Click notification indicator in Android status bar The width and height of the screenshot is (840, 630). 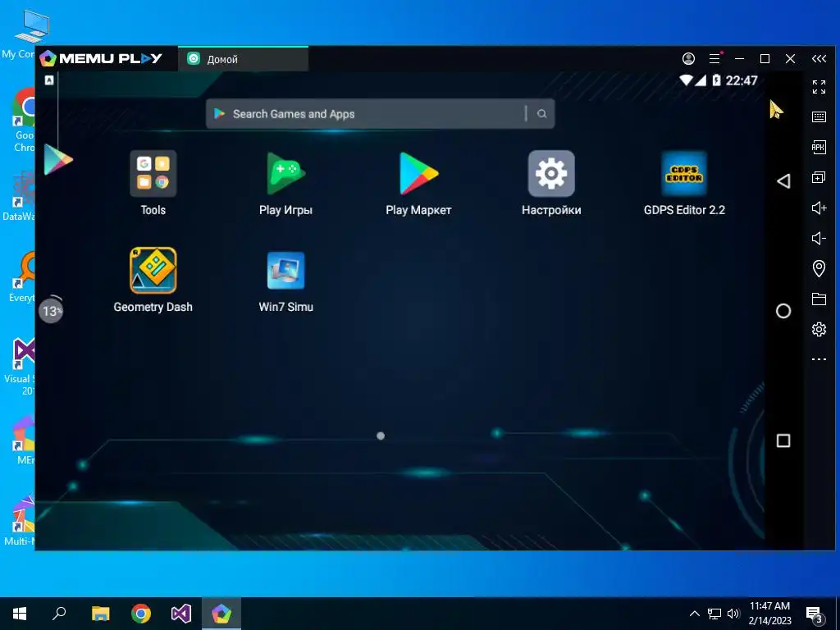48,80
